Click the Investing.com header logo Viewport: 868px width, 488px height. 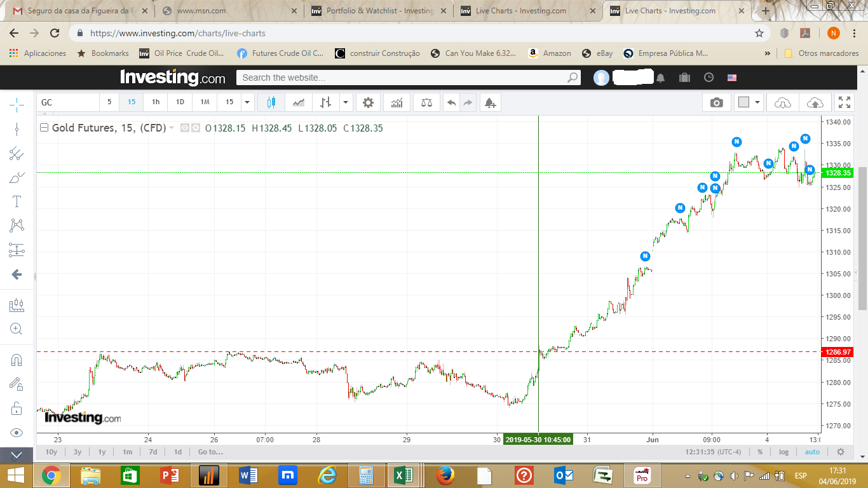coord(172,78)
